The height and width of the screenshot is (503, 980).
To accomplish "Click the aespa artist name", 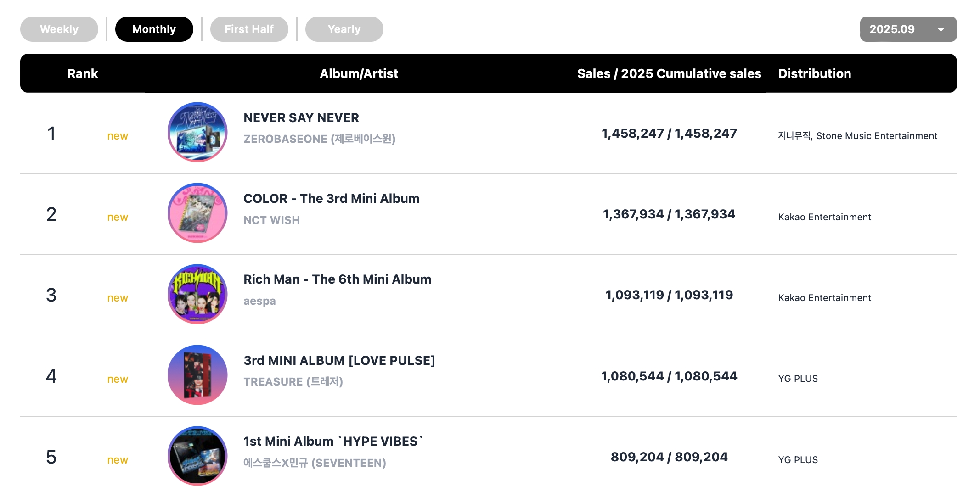I will (x=259, y=301).
